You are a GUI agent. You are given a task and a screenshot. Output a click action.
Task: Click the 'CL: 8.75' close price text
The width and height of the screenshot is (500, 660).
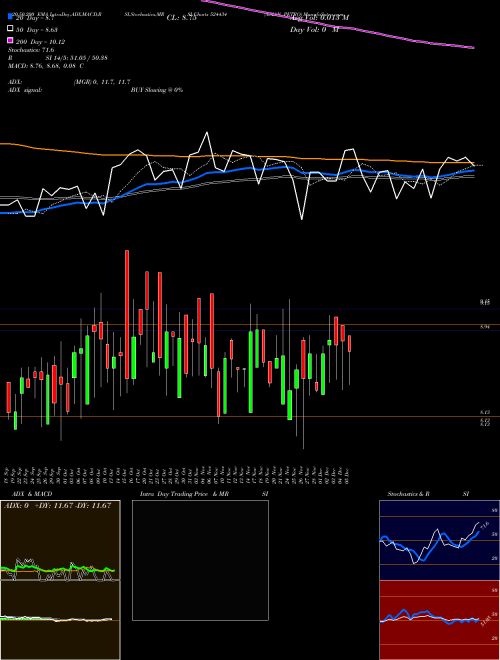(181, 18)
